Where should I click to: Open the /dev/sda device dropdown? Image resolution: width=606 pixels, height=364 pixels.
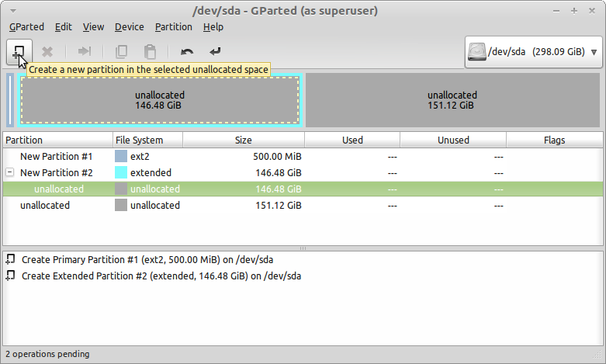pos(534,52)
